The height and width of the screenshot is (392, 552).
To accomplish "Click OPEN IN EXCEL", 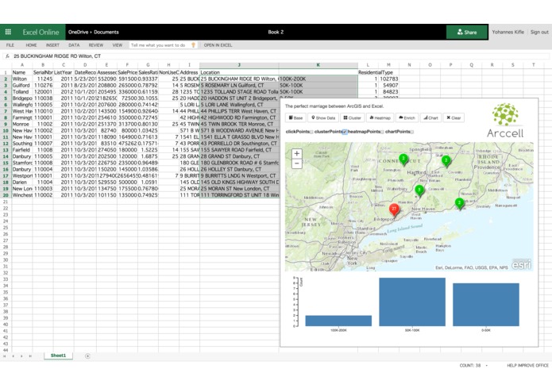I will point(218,45).
